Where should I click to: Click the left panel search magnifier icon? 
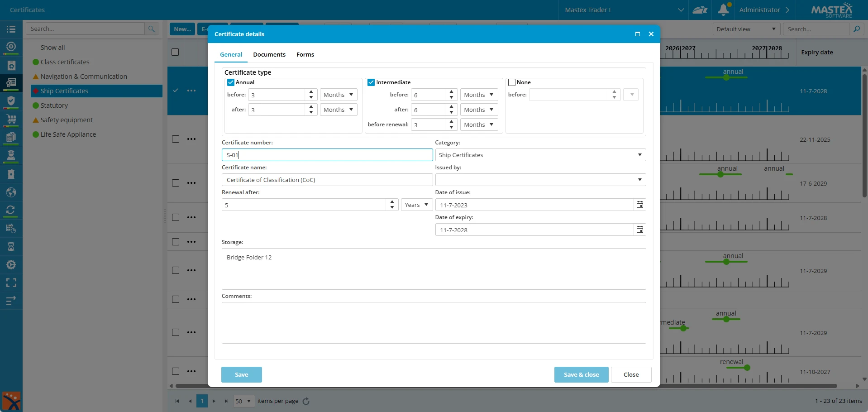pyautogui.click(x=152, y=29)
